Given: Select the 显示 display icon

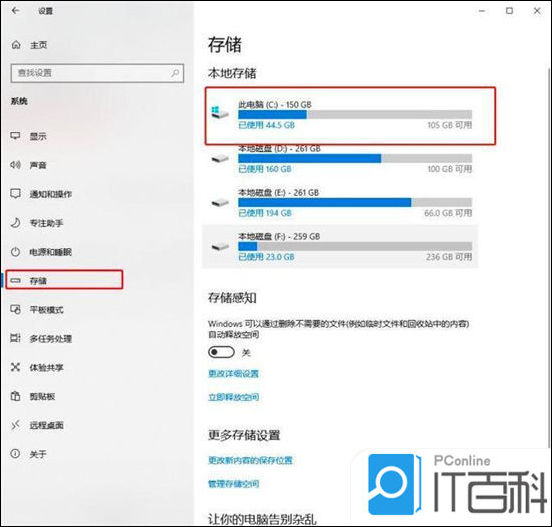Looking at the screenshot, I should (x=15, y=136).
